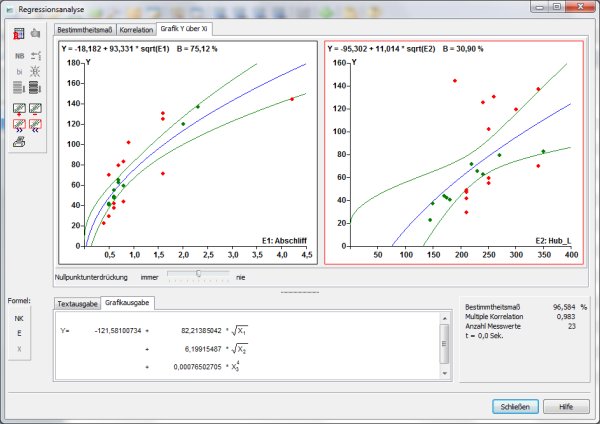
Task: Select the Grafikausgabe tab
Action: click(x=127, y=303)
